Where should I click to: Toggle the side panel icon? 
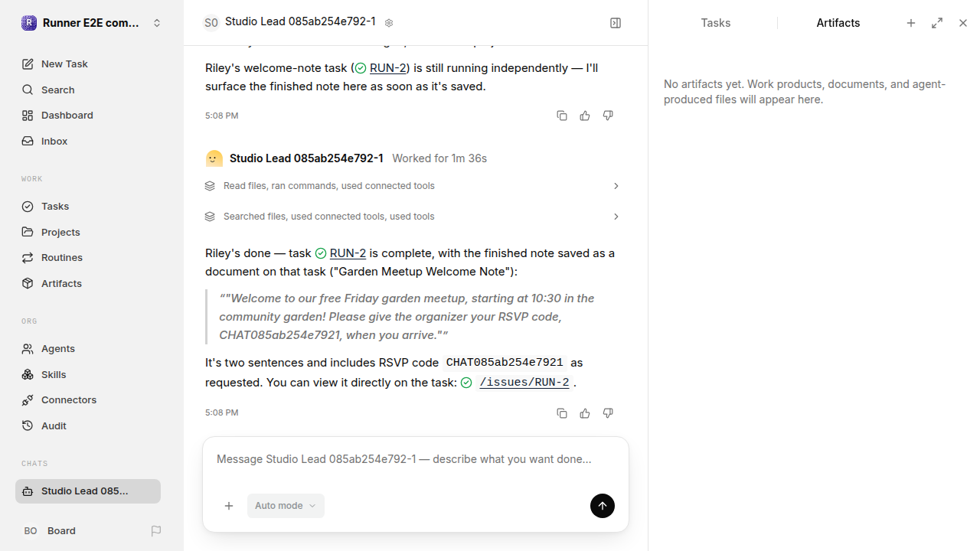coord(616,23)
